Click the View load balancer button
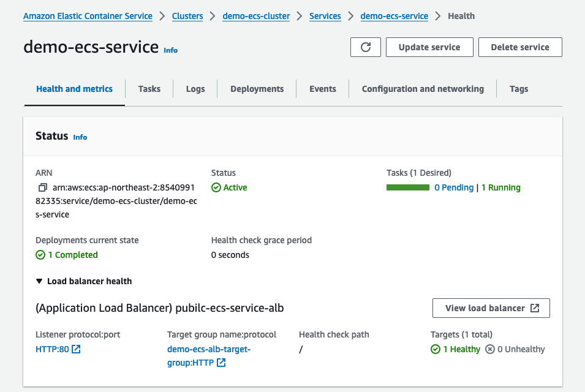This screenshot has height=392, width=585. point(491,308)
